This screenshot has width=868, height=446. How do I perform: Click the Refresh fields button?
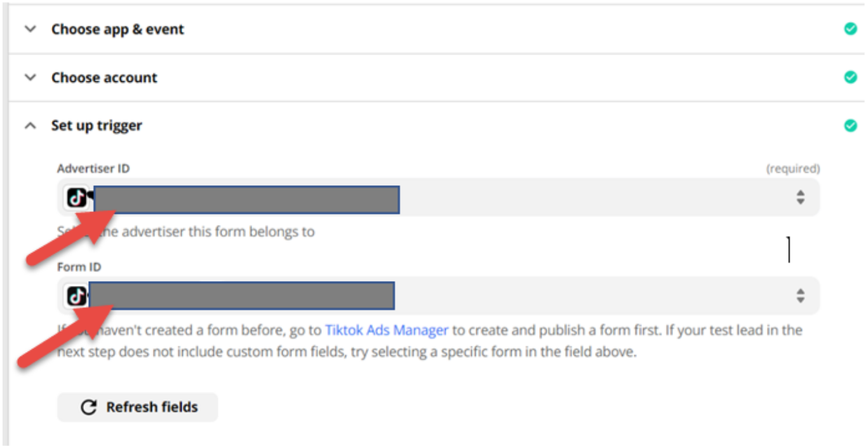tap(137, 407)
